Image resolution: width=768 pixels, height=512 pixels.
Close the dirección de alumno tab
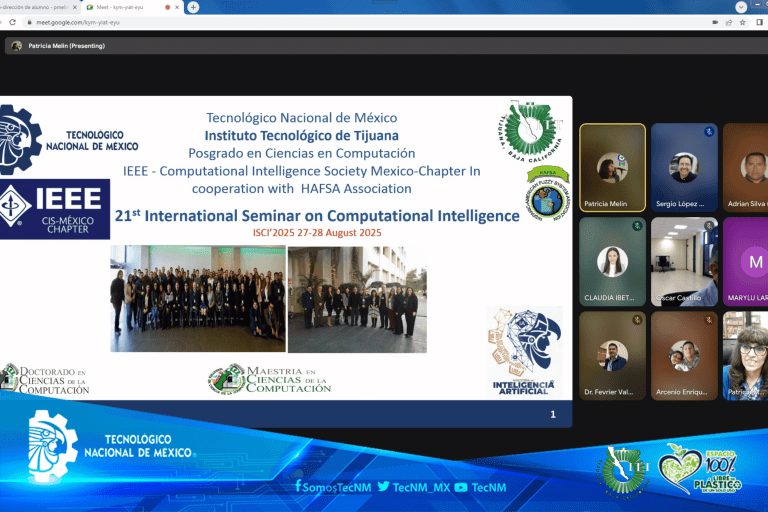coord(75,7)
